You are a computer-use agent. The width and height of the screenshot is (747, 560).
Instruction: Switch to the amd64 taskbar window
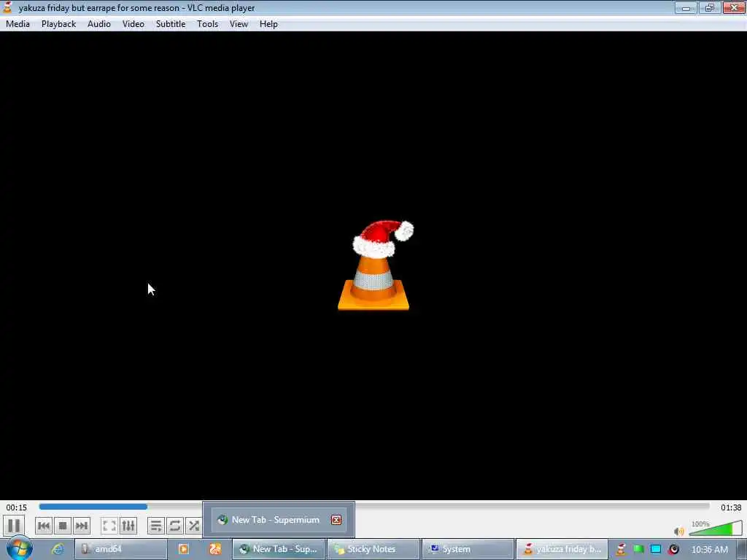pyautogui.click(x=121, y=549)
